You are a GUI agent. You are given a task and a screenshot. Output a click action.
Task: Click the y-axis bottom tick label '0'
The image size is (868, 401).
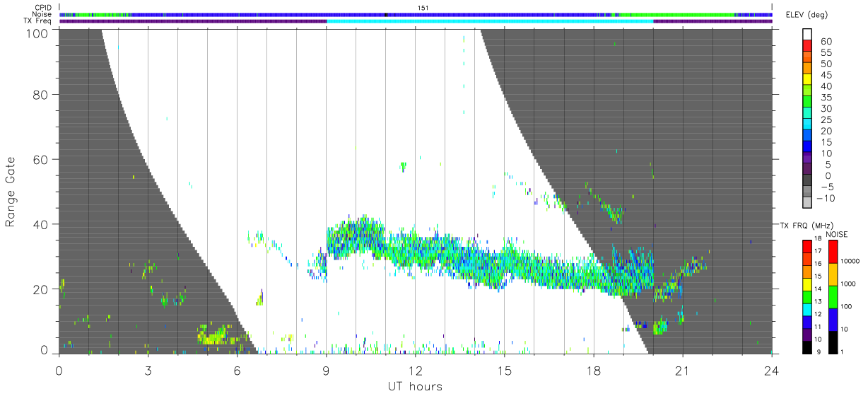45,349
